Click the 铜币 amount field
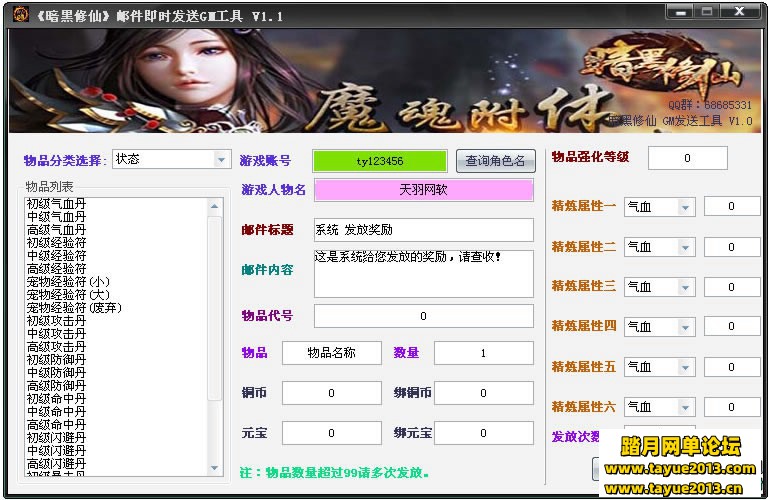The height and width of the screenshot is (500, 771). point(331,393)
